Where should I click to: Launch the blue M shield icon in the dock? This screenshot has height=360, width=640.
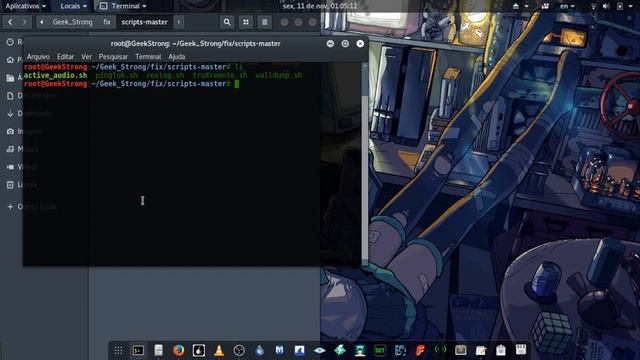click(x=279, y=350)
